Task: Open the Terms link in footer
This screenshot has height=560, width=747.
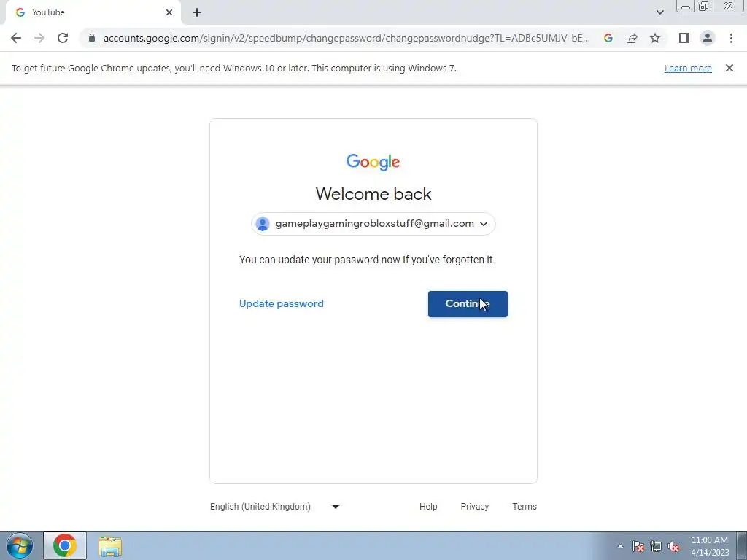Action: click(x=525, y=507)
